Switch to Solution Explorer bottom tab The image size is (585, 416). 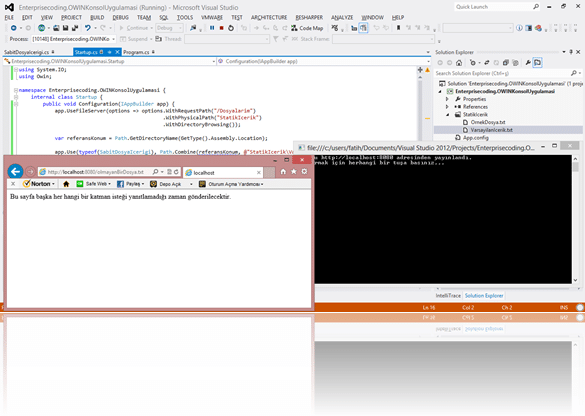[x=484, y=295]
